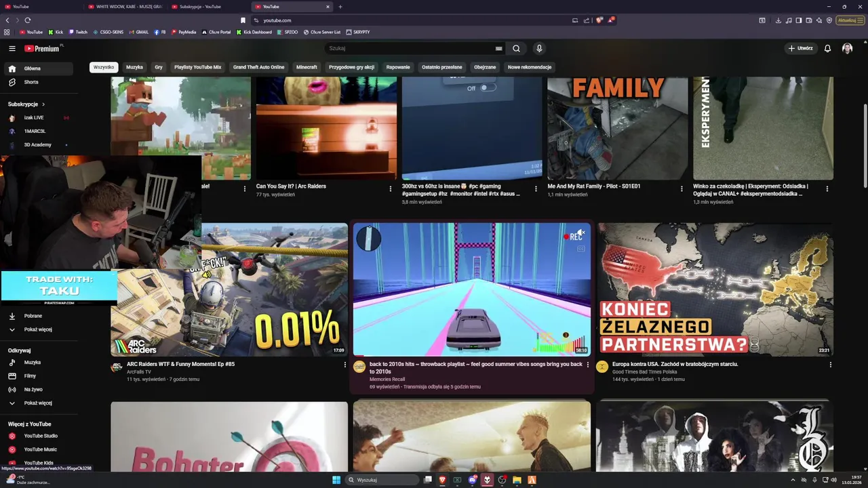Screen dimensions: 868x488
Task: Open options for Can You Say It video
Action: [391, 189]
